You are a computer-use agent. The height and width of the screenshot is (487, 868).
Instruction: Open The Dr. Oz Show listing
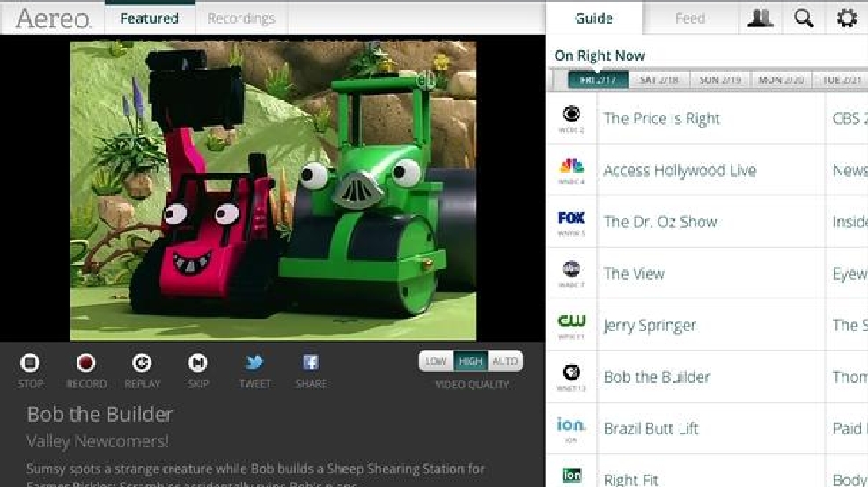click(710, 222)
